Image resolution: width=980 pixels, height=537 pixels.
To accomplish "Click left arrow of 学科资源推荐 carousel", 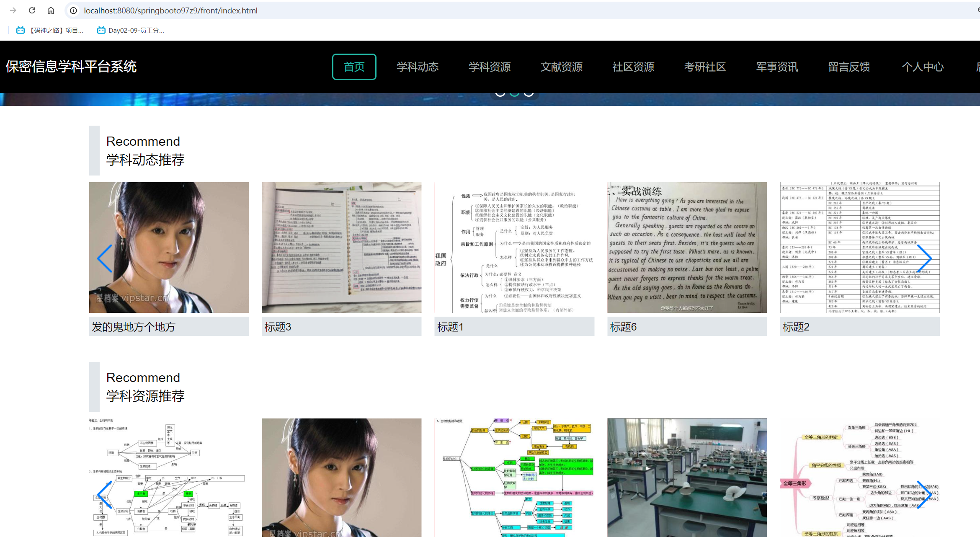I will [x=104, y=494].
